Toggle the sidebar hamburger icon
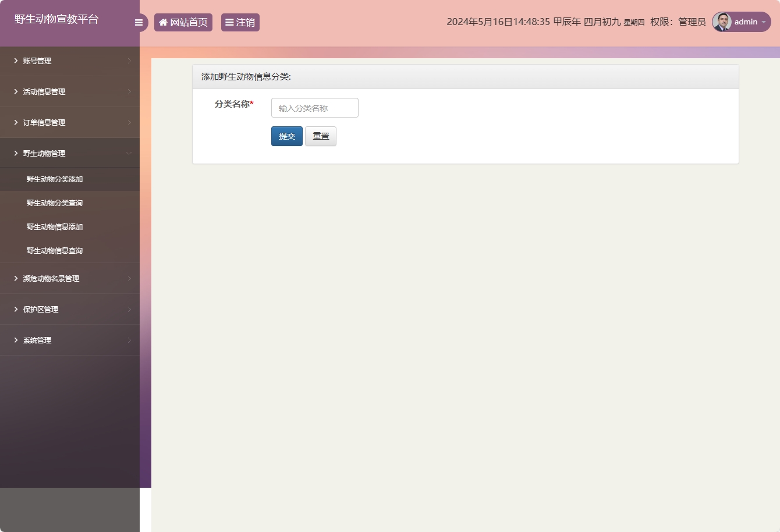Viewport: 780px width, 532px height. point(139,23)
